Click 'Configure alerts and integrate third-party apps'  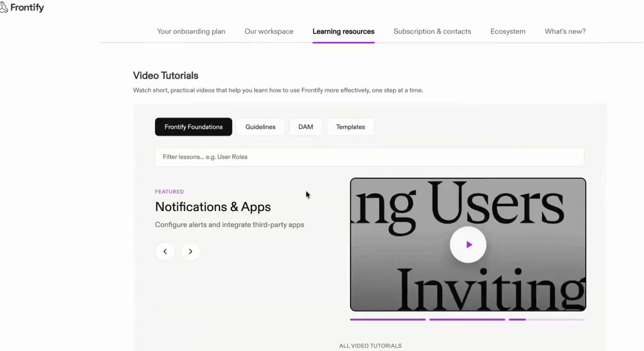click(230, 225)
